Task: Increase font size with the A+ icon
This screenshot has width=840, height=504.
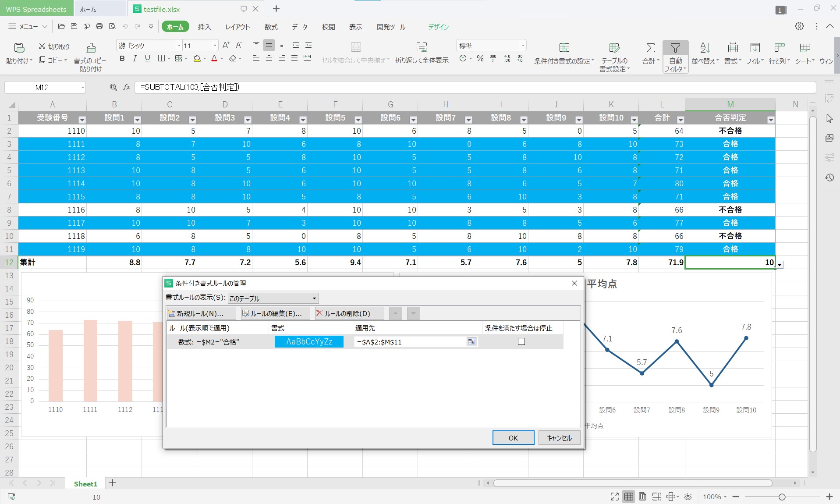Action: pyautogui.click(x=226, y=45)
